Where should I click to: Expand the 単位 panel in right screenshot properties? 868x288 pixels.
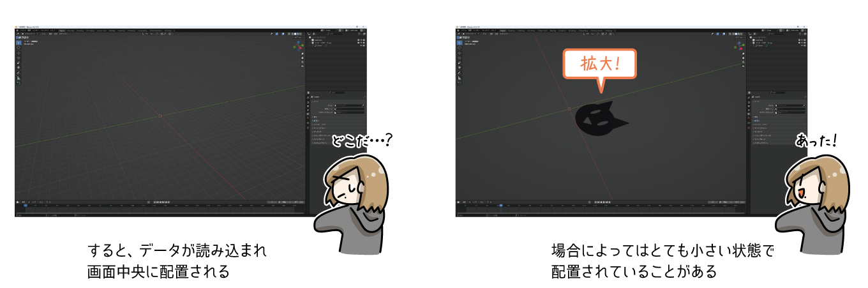777,117
